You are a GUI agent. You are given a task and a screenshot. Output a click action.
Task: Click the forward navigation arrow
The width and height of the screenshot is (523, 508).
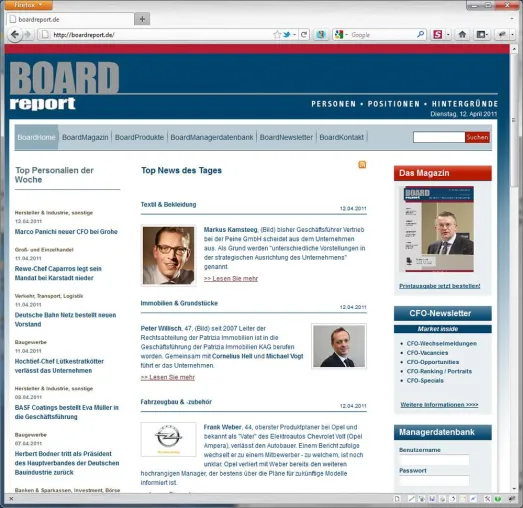point(28,34)
